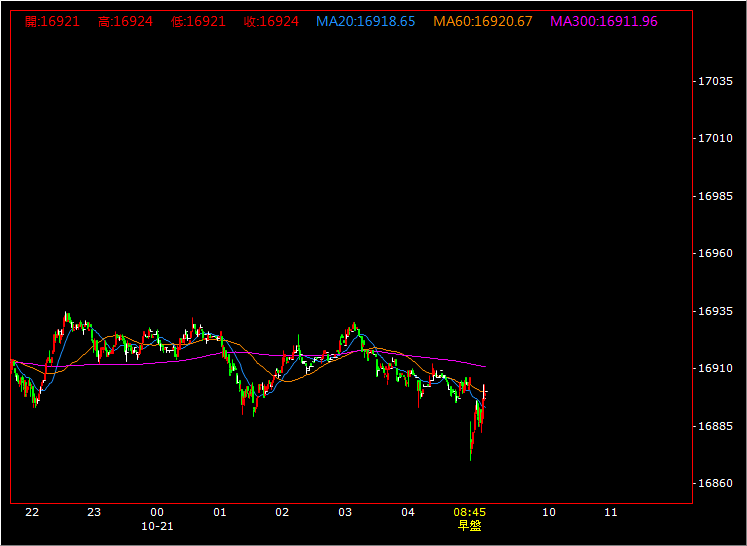Click the 11 hour time axis label
The width and height of the screenshot is (747, 546).
pos(611,512)
